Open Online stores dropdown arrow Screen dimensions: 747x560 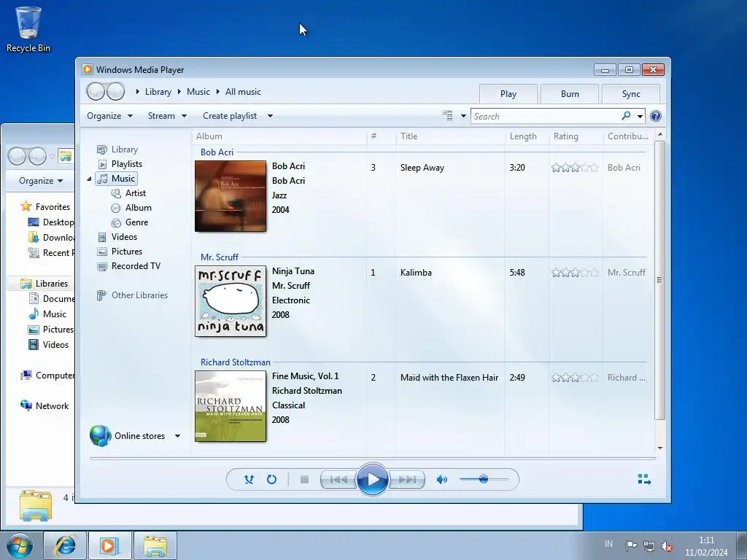(x=177, y=436)
